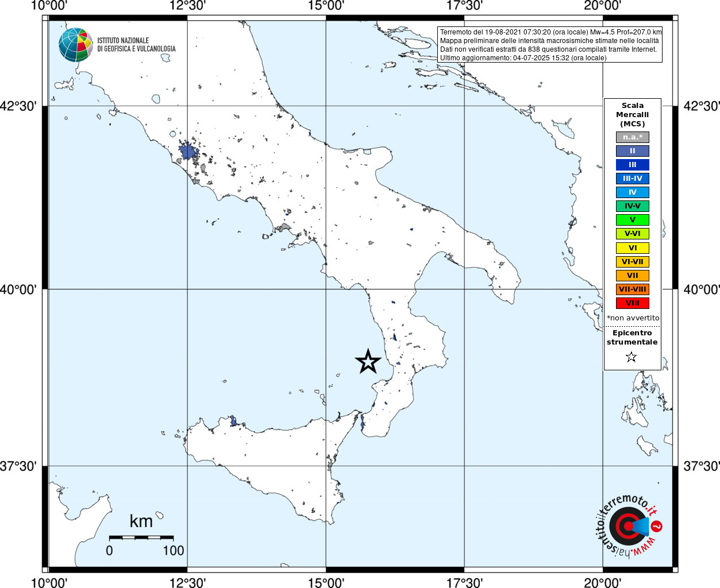Click the '100' scale bar label
The image size is (720, 588).
[173, 551]
